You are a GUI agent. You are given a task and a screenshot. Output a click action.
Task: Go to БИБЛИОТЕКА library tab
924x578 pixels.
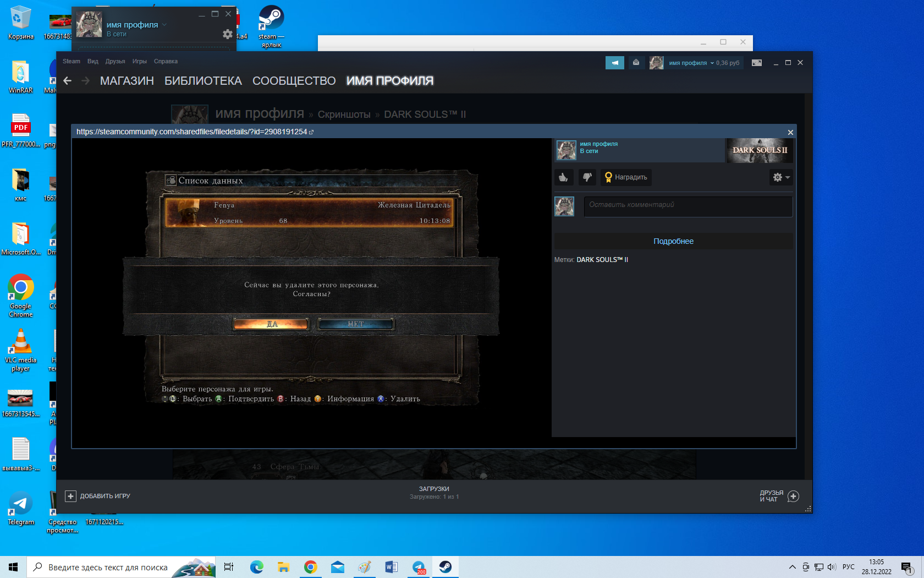pos(203,81)
